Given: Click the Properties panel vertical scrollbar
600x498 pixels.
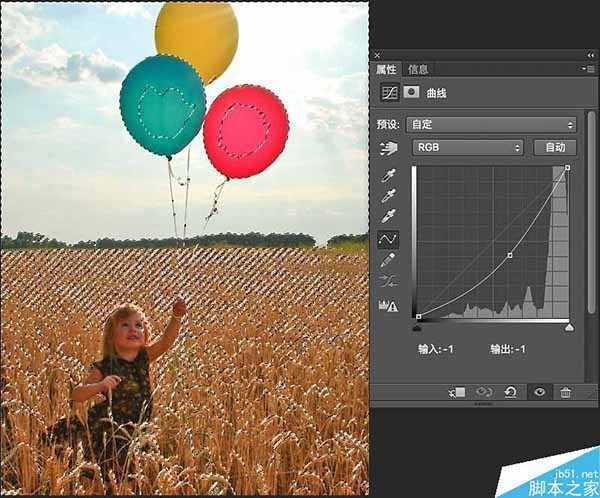Looking at the screenshot, I should click(591, 212).
